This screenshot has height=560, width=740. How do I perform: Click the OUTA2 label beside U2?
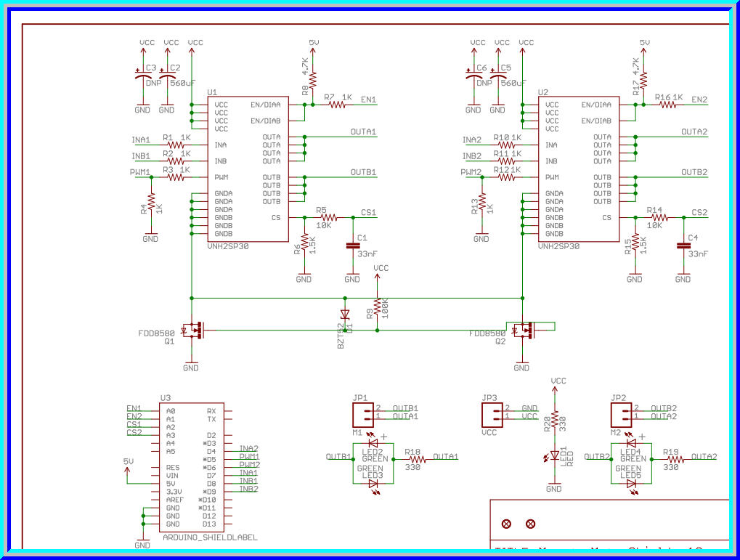coord(694,131)
